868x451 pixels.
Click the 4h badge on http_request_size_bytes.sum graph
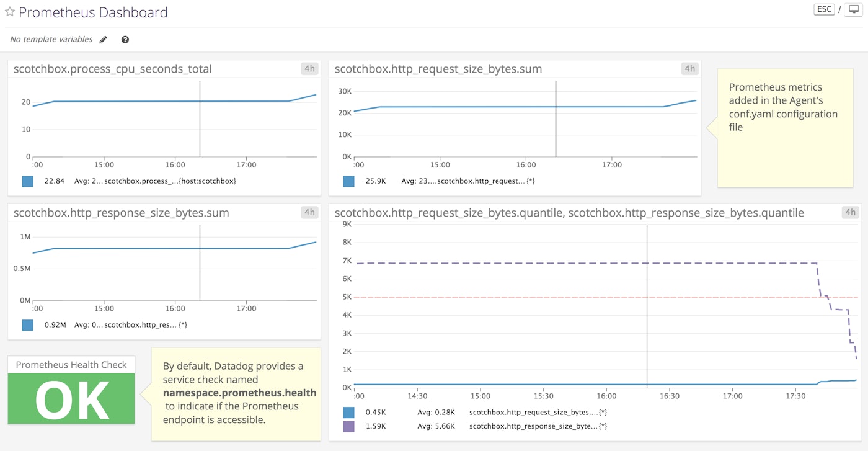coord(689,68)
